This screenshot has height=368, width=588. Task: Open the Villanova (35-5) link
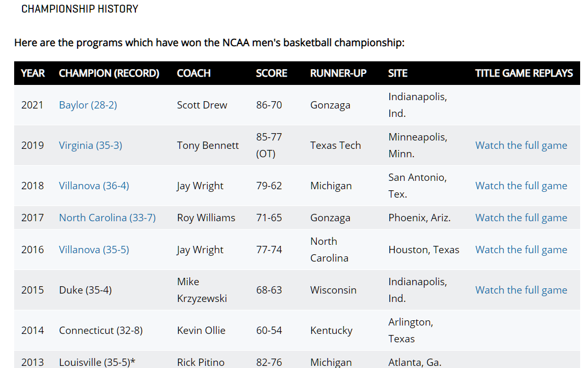click(x=94, y=250)
